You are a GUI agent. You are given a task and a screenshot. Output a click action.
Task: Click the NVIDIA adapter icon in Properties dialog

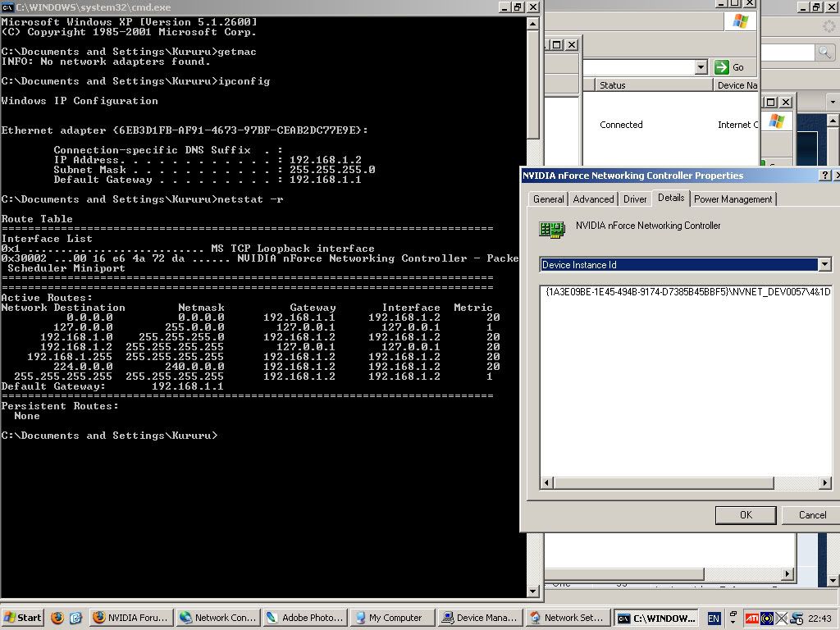click(551, 230)
